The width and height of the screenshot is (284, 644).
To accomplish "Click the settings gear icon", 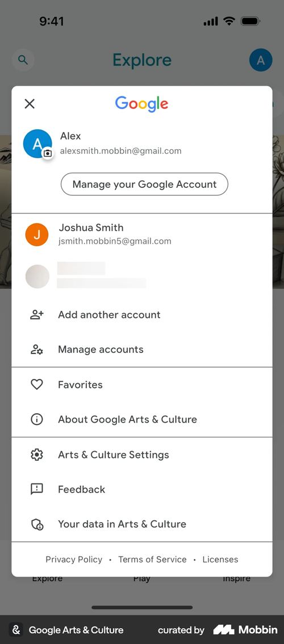I will [37, 454].
